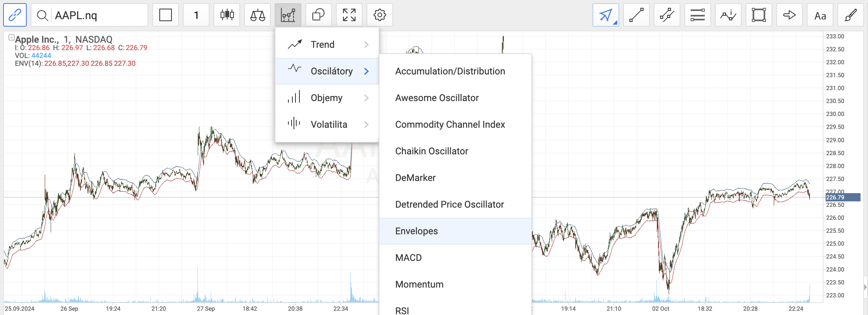Select the Envelopes indicator
868x315 pixels.
coord(455,231)
